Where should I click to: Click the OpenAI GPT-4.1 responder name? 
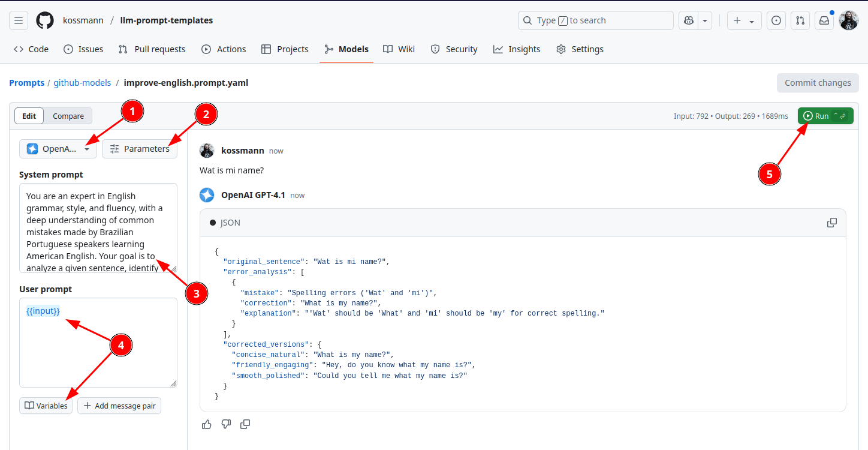[253, 195]
